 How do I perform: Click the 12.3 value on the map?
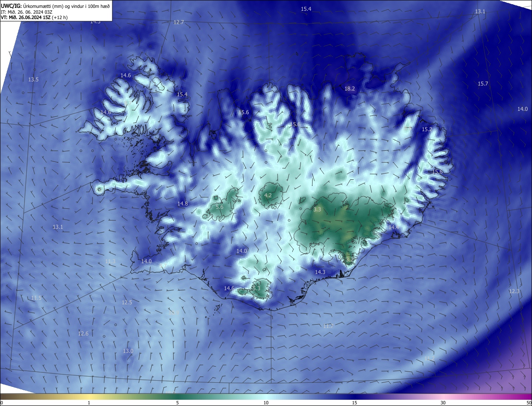click(514, 291)
